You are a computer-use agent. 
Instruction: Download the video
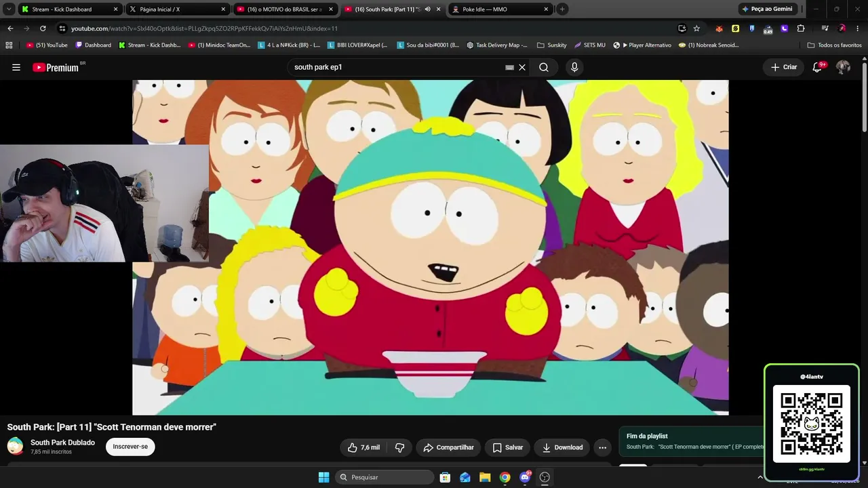[562, 447]
